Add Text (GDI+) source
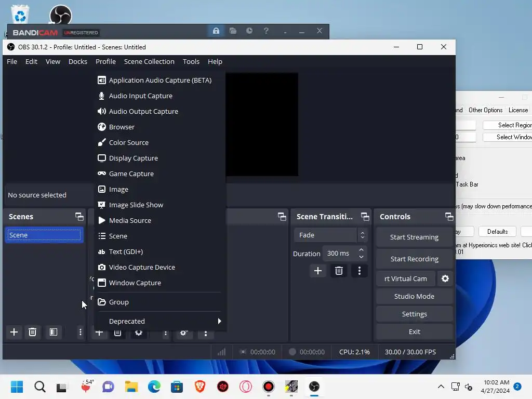 click(x=159, y=252)
